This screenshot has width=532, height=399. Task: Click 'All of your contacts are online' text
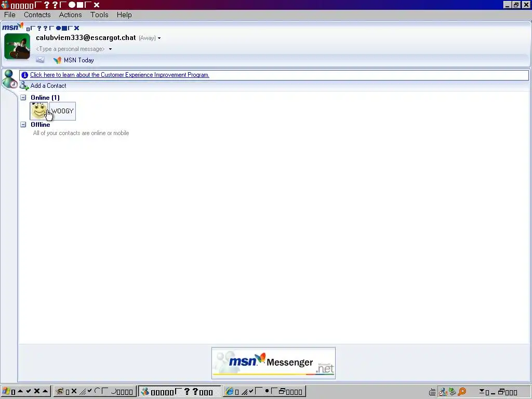click(x=81, y=133)
